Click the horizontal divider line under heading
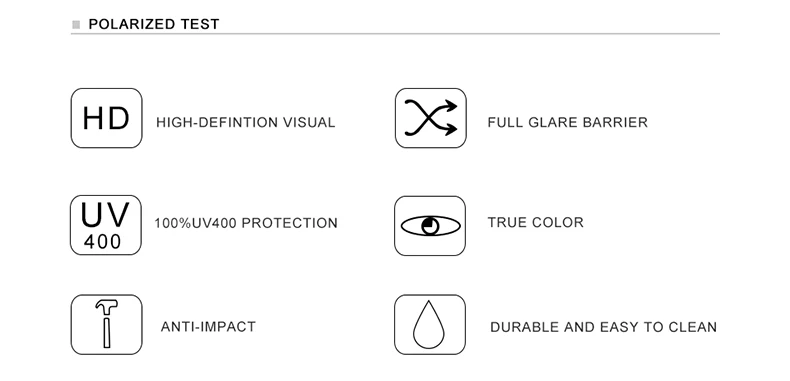 395,34
